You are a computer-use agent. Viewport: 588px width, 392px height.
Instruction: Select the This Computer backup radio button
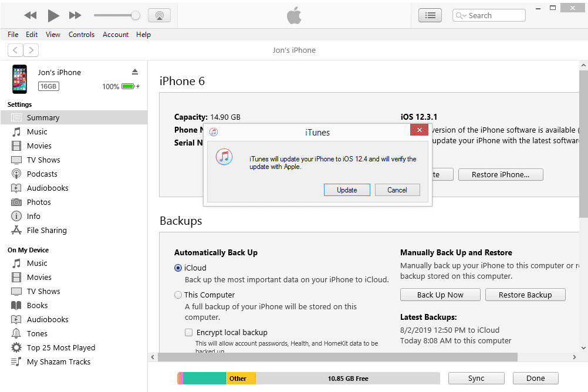tap(178, 295)
